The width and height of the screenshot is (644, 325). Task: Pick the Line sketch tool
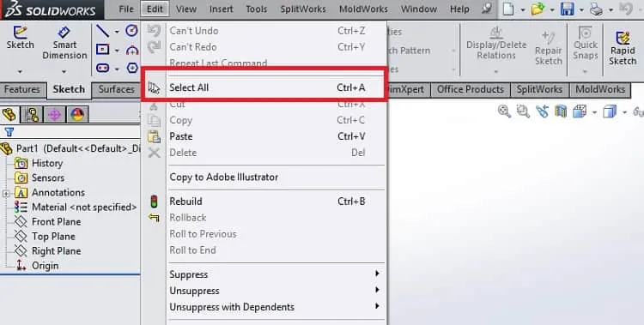pyautogui.click(x=102, y=31)
